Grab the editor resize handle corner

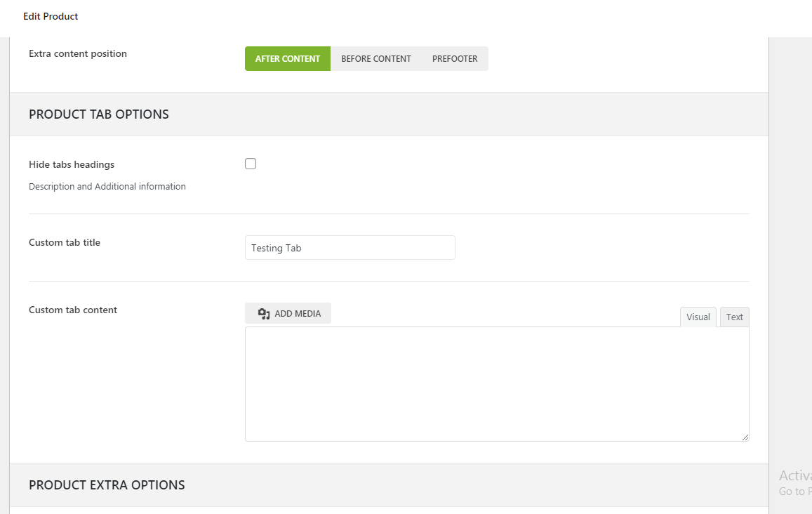tap(745, 437)
